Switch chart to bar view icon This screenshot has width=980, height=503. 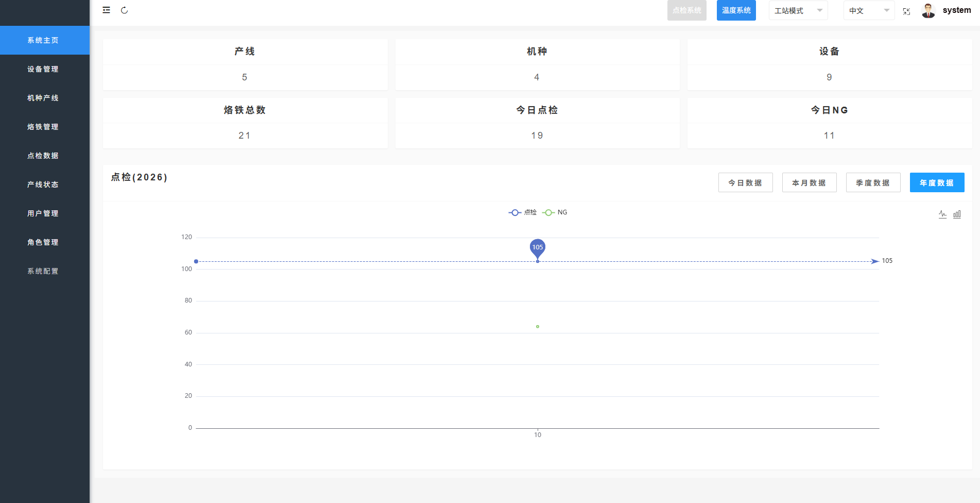tap(957, 214)
